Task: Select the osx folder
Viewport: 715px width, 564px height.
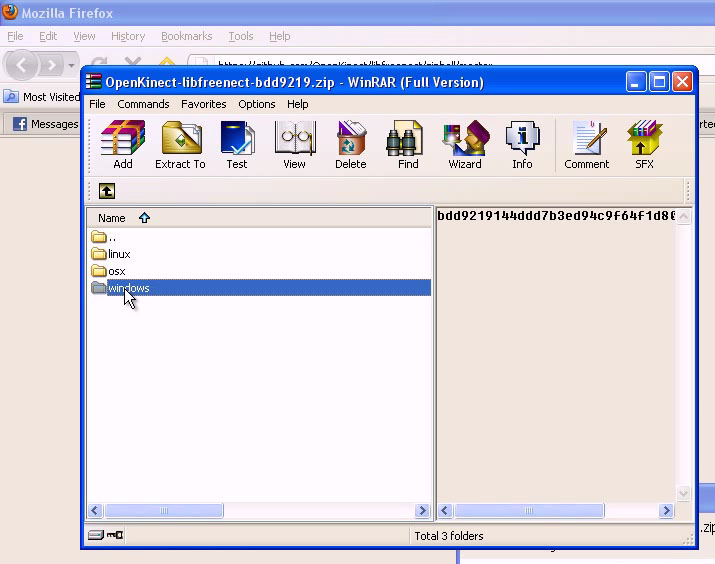Action: (x=109, y=271)
